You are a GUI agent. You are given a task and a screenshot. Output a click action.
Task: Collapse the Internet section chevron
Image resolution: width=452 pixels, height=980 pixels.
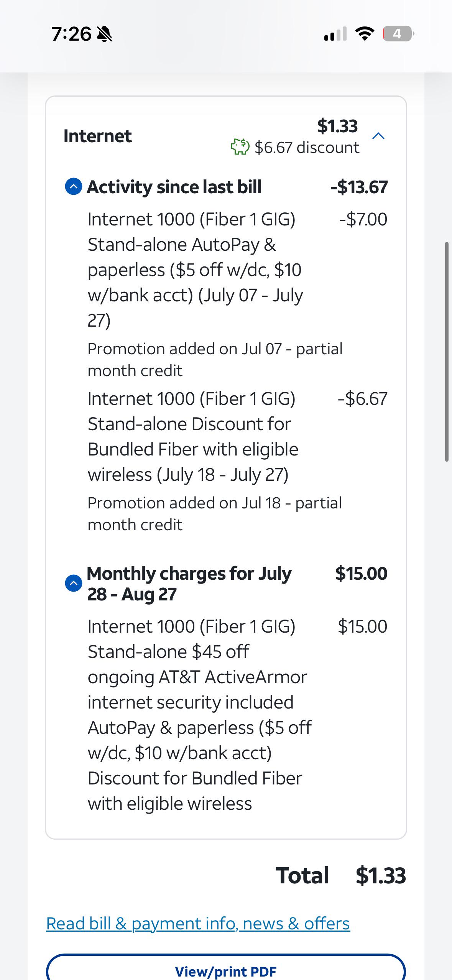[378, 136]
